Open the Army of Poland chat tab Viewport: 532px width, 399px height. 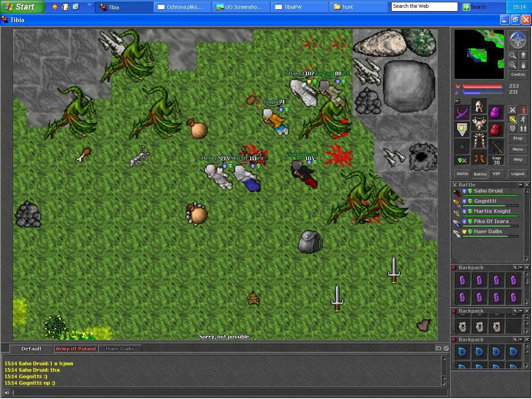pos(76,349)
